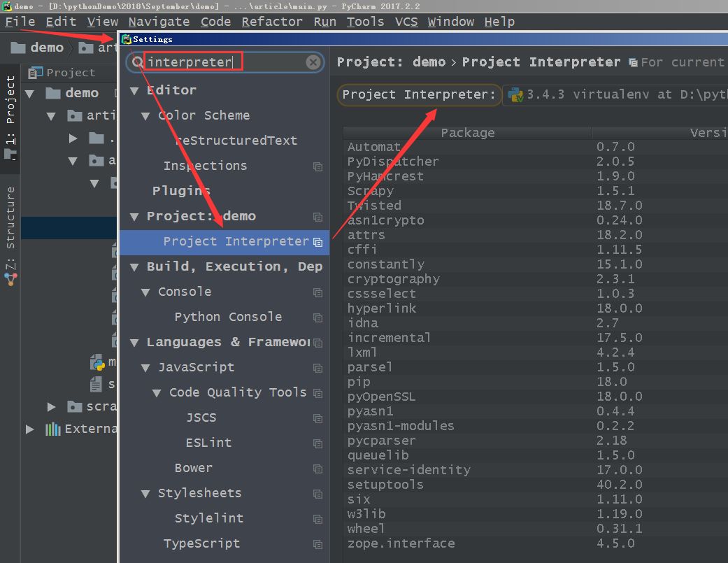The width and height of the screenshot is (728, 563).
Task: Click the Project view selector icon
Action: tap(35, 73)
